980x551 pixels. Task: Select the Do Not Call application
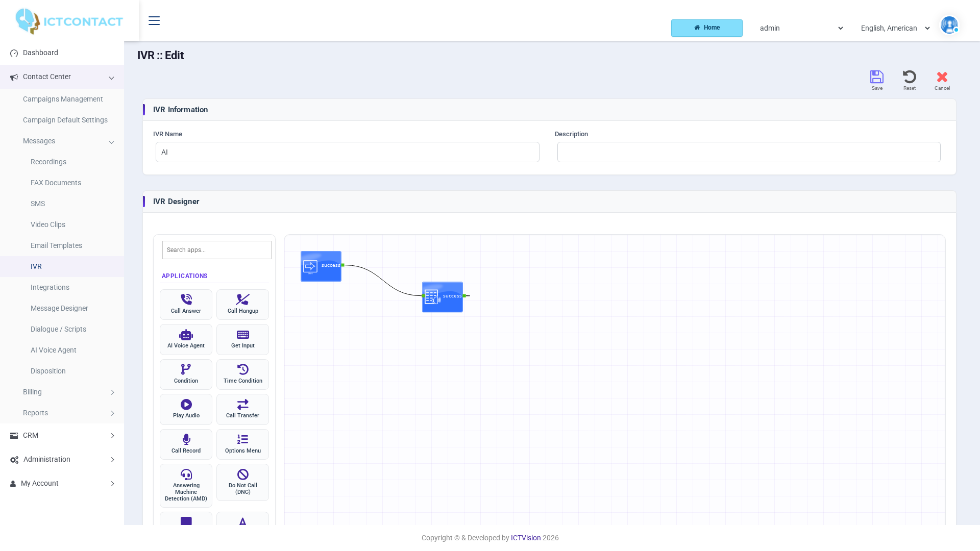[x=242, y=482]
